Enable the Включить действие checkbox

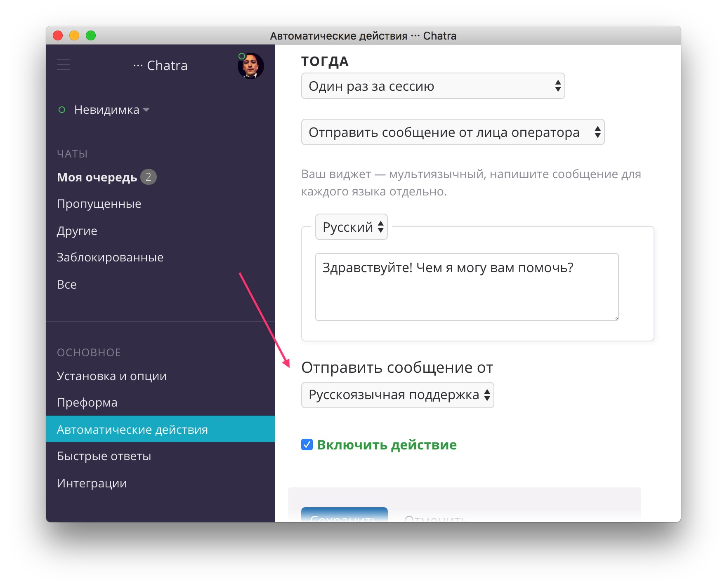[x=307, y=445]
